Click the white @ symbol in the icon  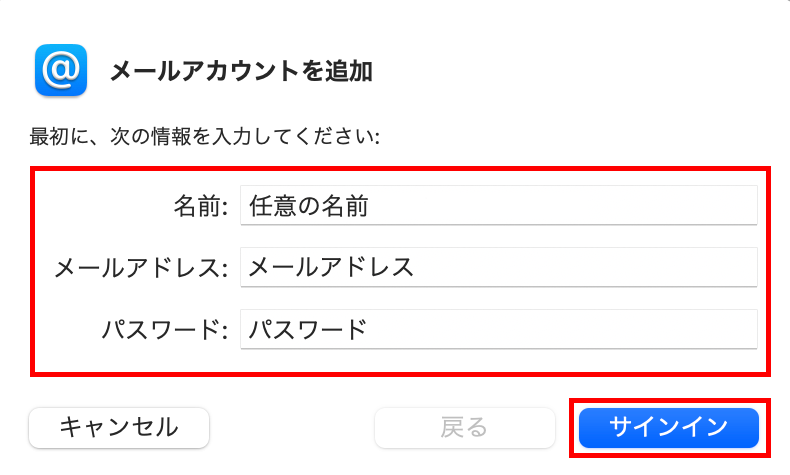[x=62, y=70]
